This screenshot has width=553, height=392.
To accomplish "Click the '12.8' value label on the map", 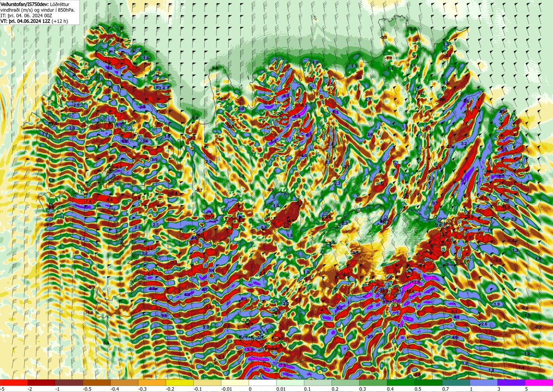I will pos(416,282).
